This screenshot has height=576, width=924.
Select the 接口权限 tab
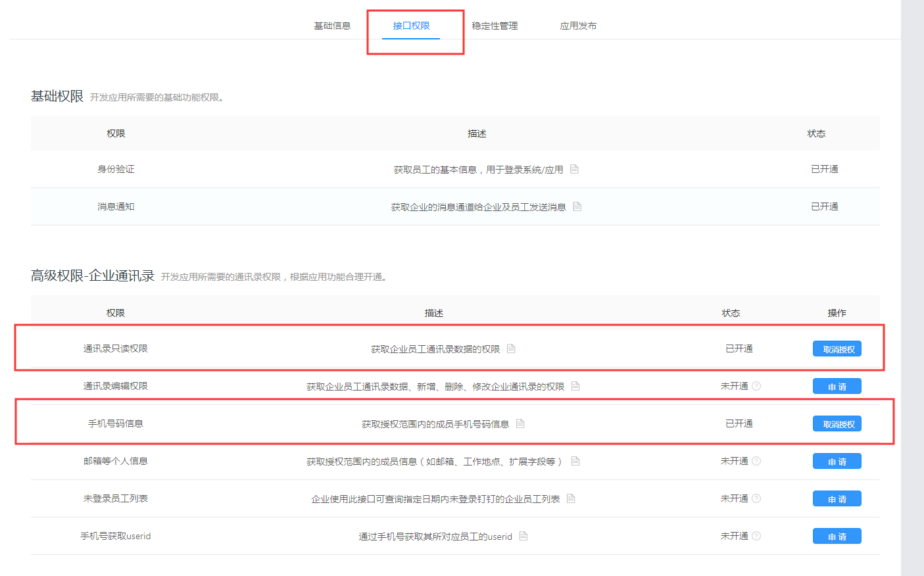(411, 26)
